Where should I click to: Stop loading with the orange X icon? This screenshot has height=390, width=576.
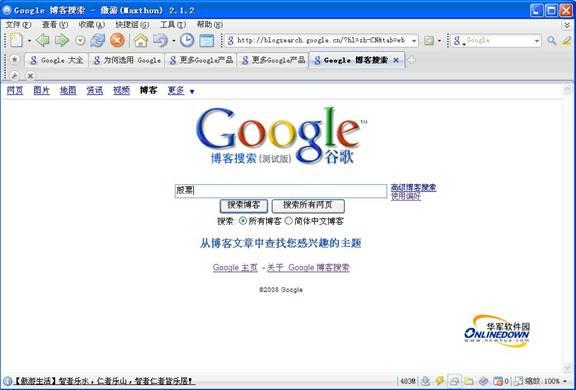click(x=117, y=40)
